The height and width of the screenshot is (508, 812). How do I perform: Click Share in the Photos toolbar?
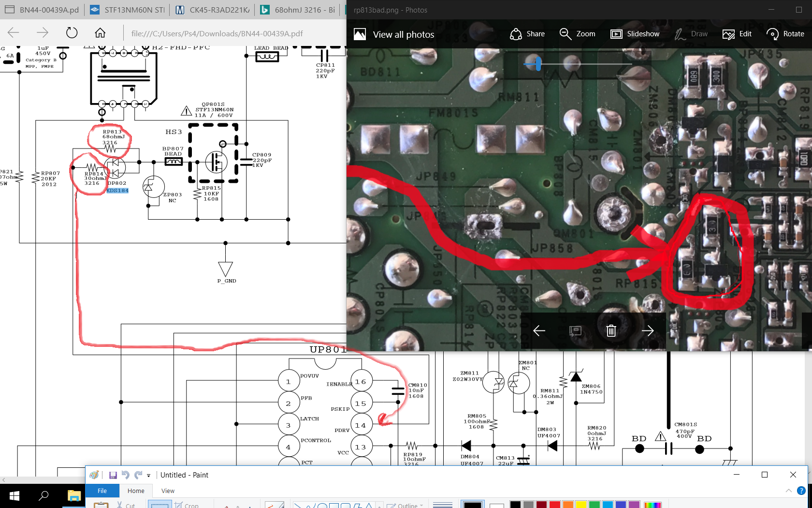[527, 34]
